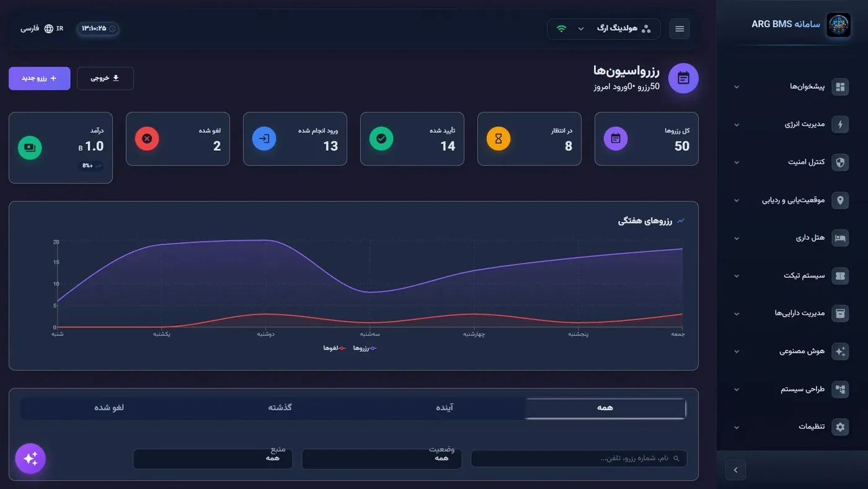The width and height of the screenshot is (868, 489).
Task: Click the purple AI sparkle floating button
Action: pyautogui.click(x=30, y=459)
